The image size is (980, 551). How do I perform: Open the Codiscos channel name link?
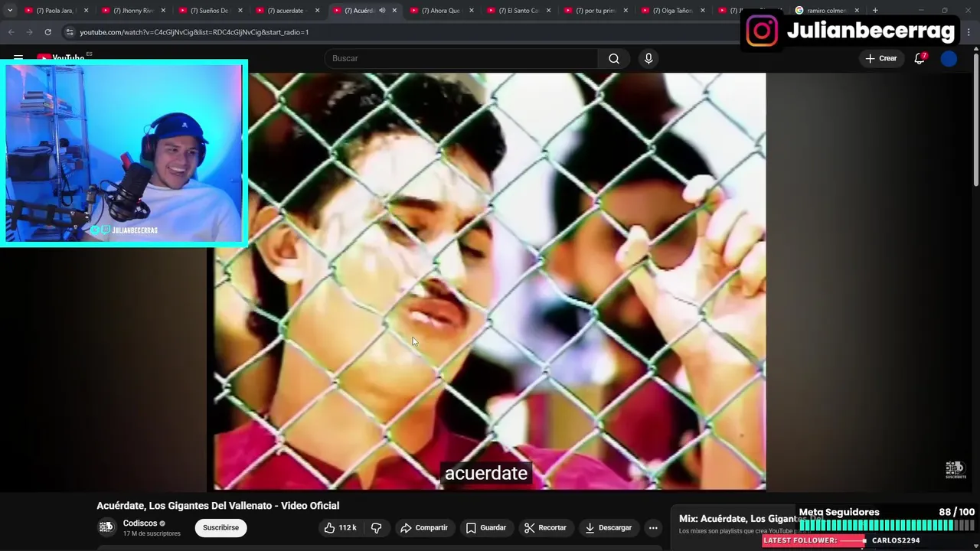click(140, 523)
